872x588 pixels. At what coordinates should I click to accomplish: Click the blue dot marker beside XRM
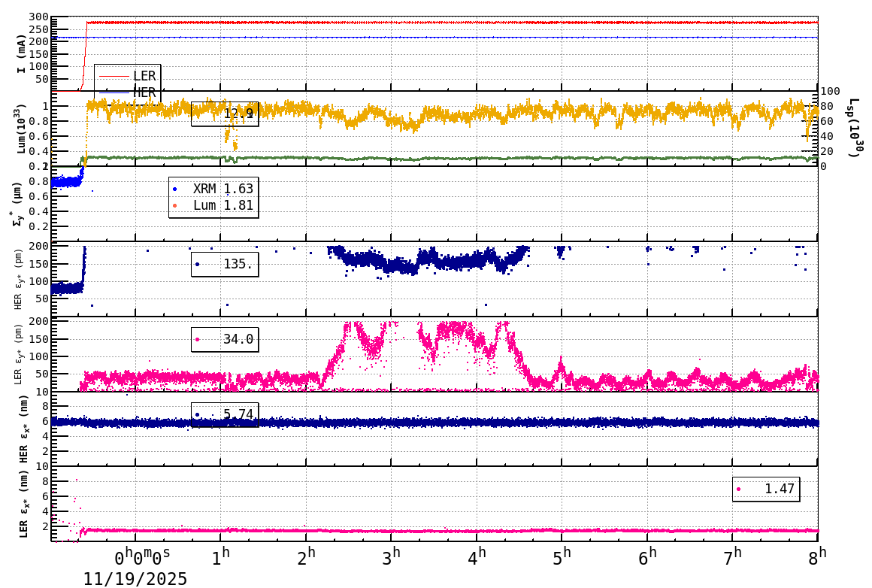[175, 189]
